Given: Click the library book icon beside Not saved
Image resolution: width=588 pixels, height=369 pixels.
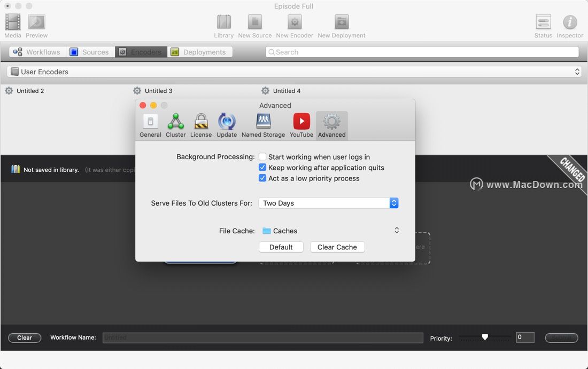Looking at the screenshot, I should 16,169.
